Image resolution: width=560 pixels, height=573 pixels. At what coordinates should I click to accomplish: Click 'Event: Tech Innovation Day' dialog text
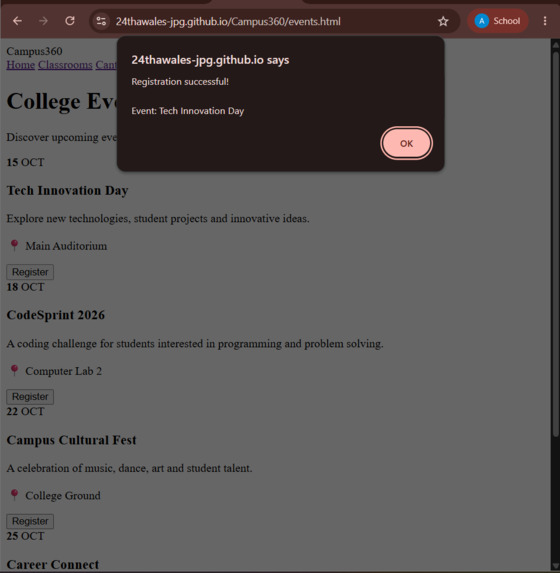pyautogui.click(x=188, y=111)
